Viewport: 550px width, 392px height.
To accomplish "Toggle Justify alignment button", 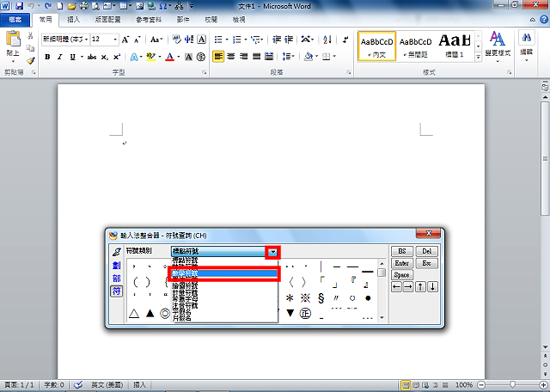I will (x=256, y=56).
